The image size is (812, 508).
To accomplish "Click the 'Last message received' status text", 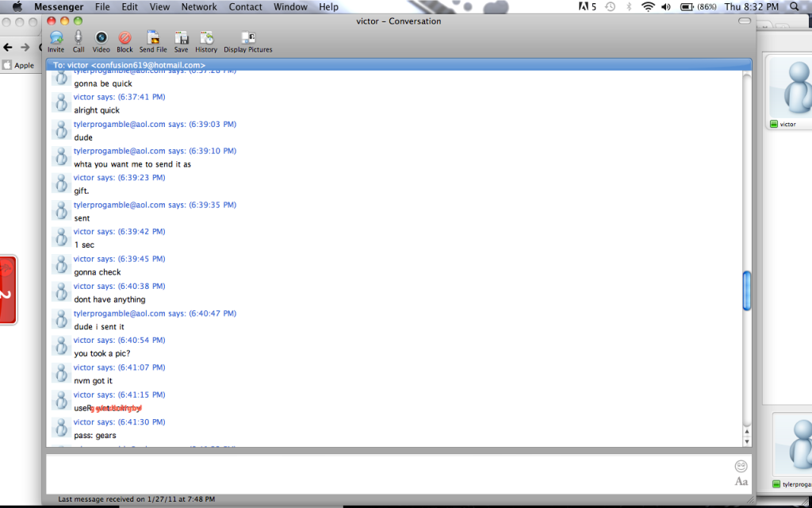I will pos(136,499).
